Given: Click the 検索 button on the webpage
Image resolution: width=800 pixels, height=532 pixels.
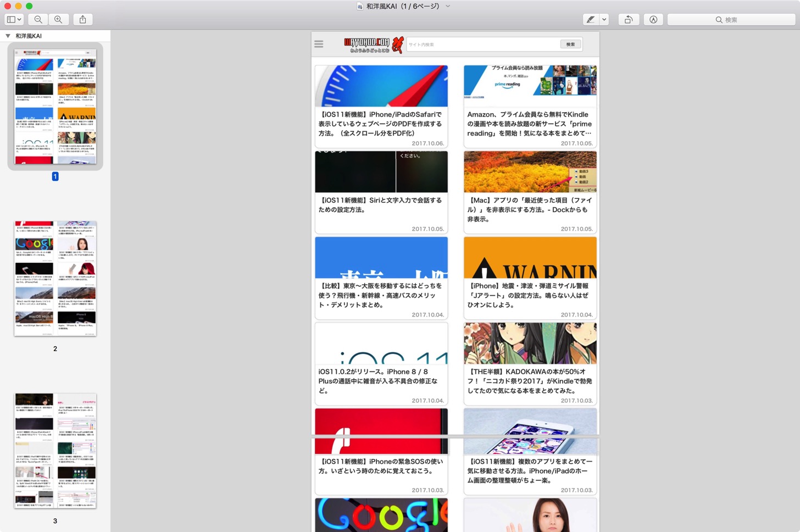Looking at the screenshot, I should tap(571, 45).
